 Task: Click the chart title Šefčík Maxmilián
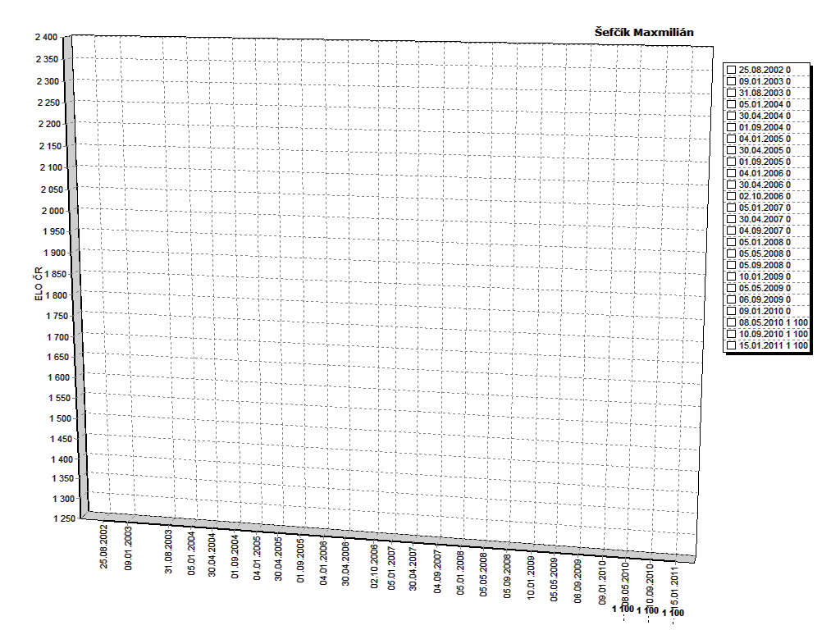pos(645,32)
